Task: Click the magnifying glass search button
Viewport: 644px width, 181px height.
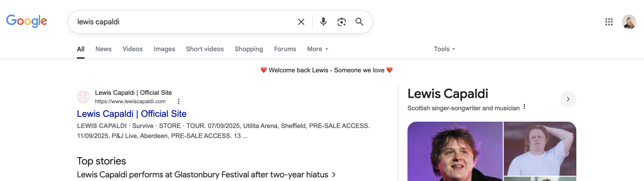Action: (360, 22)
